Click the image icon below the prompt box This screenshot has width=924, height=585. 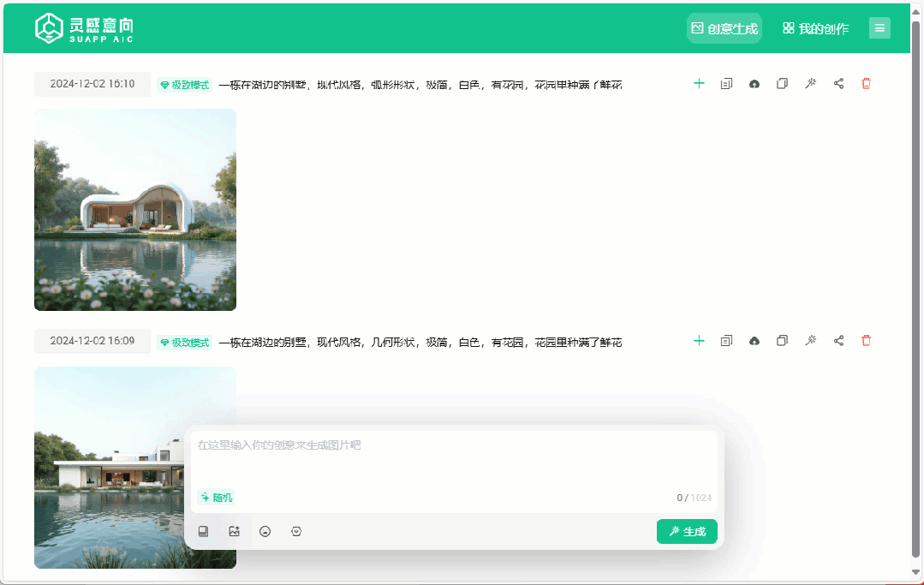click(234, 532)
